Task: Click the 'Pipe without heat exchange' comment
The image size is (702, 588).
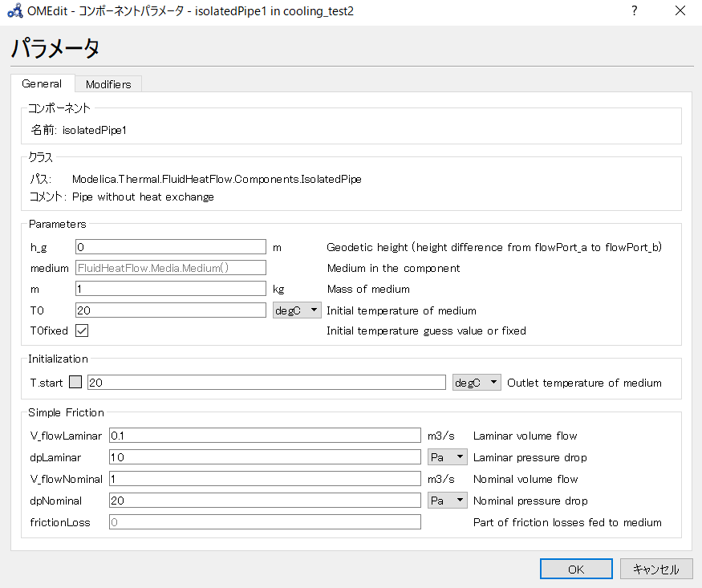Action: point(143,197)
